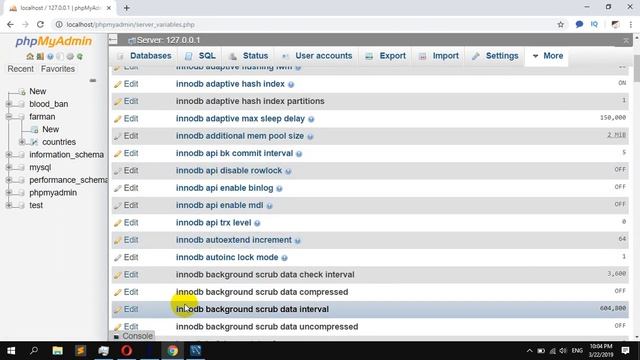Click info icon beside innodb adaptive max sleep delay
This screenshot has height=360, width=640.
click(x=311, y=119)
